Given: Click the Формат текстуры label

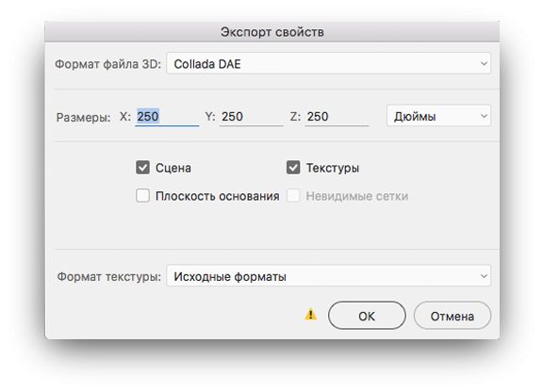Looking at the screenshot, I should (x=109, y=277).
